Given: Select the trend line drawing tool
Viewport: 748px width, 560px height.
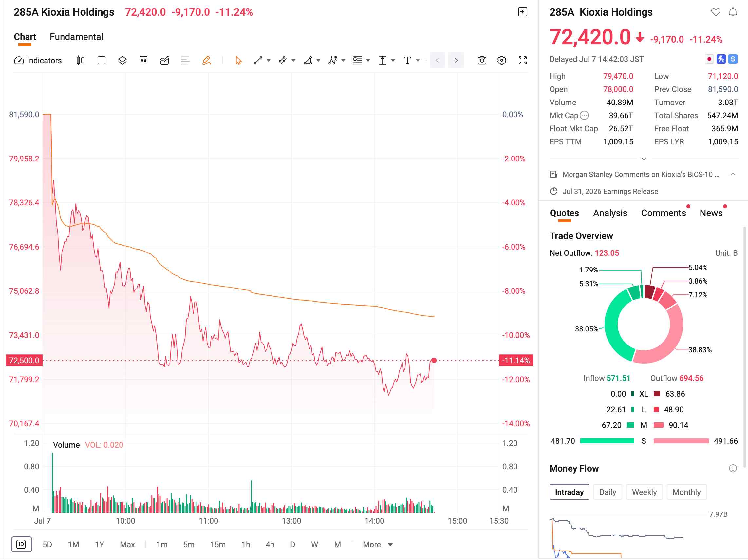Looking at the screenshot, I should click(258, 61).
